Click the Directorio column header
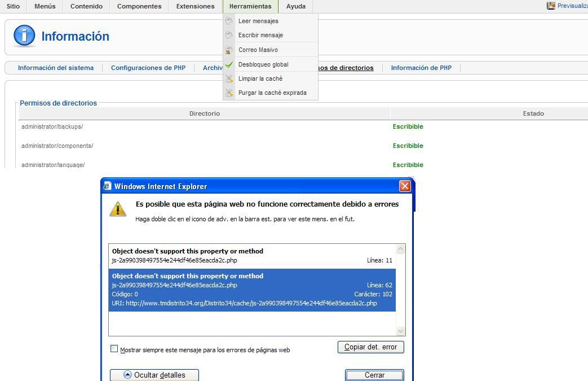This screenshot has width=588, height=381. tap(205, 113)
